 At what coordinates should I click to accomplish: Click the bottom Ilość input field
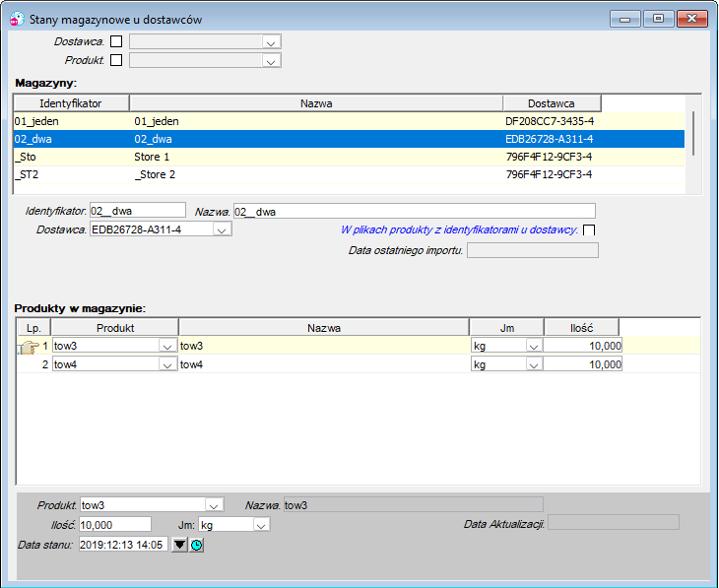(115, 525)
